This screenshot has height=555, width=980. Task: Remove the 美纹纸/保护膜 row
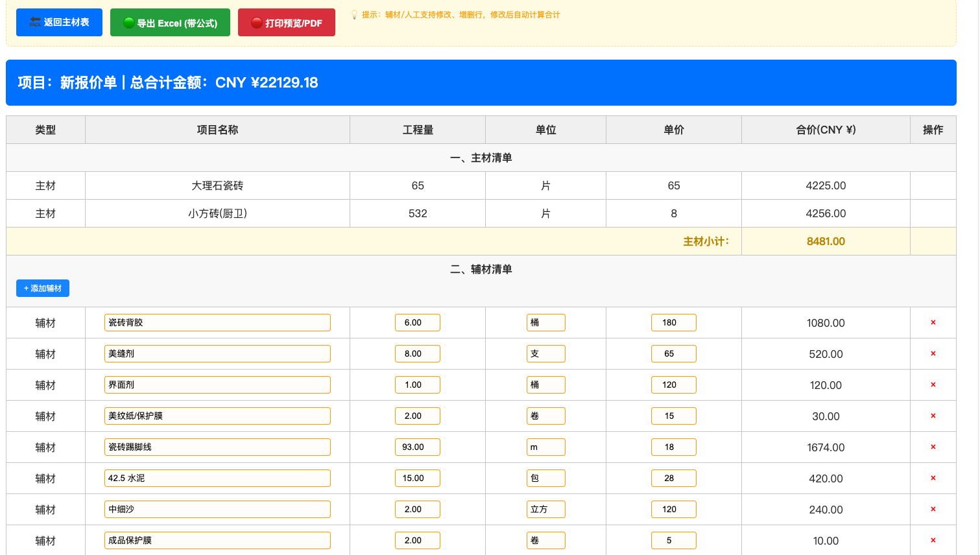click(933, 416)
